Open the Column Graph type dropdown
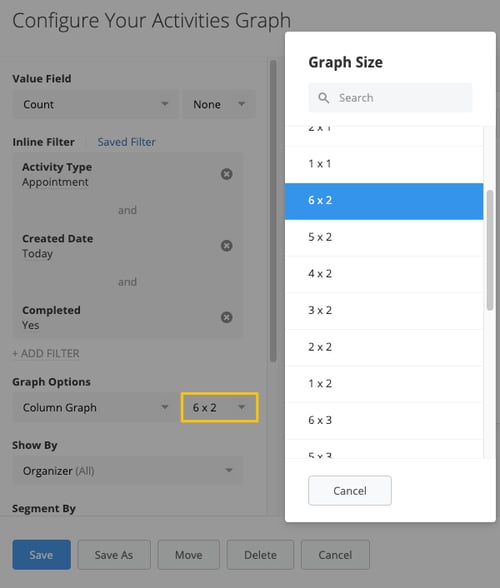This screenshot has height=588, width=500. (95, 407)
